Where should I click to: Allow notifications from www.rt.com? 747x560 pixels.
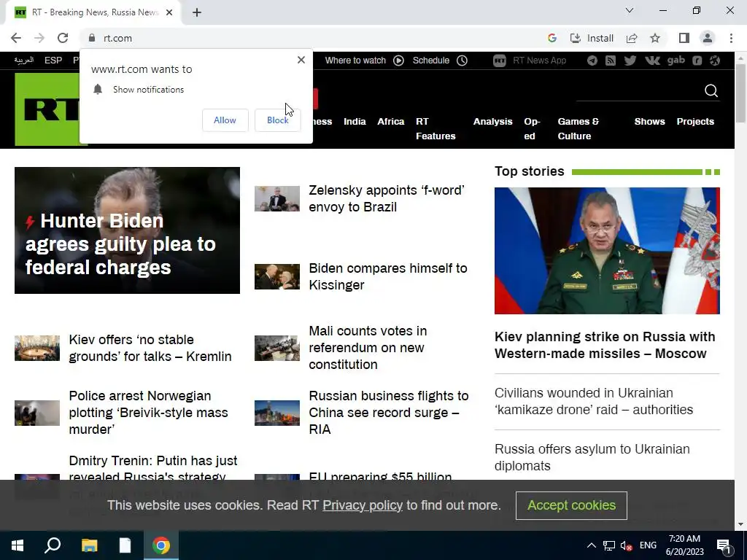pos(225,120)
